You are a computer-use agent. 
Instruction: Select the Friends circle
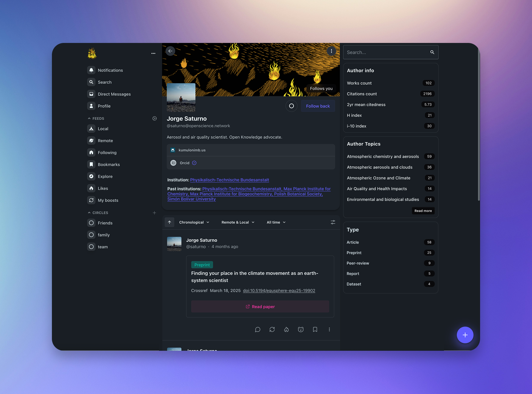tap(105, 223)
